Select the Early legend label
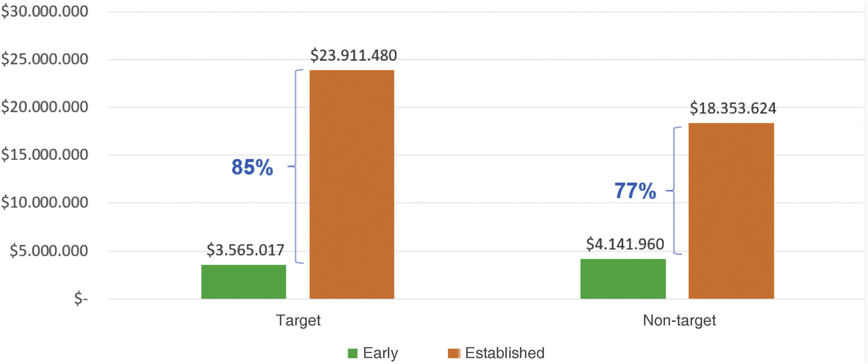Viewport: 868px width, 364px height. pyautogui.click(x=380, y=353)
